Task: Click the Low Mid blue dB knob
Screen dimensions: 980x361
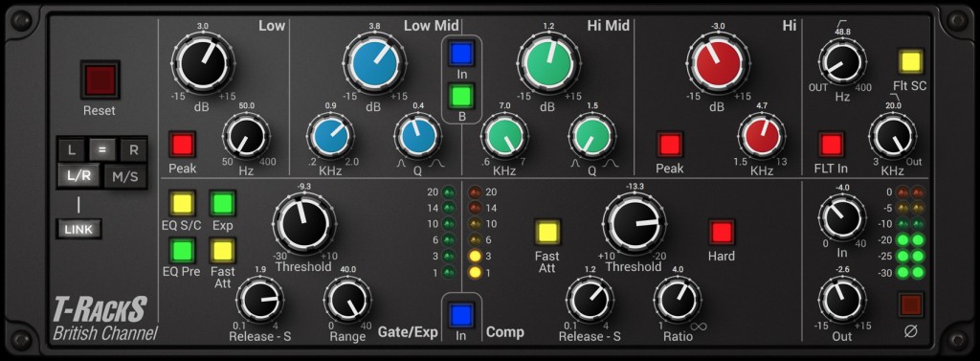Action: (374, 62)
